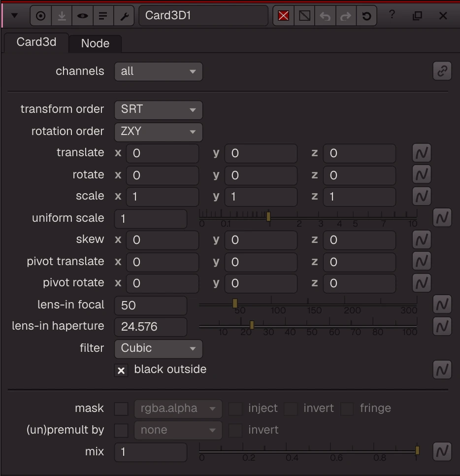This screenshot has width=460, height=476.
Task: Click the channel link chain icon
Action: (442, 71)
